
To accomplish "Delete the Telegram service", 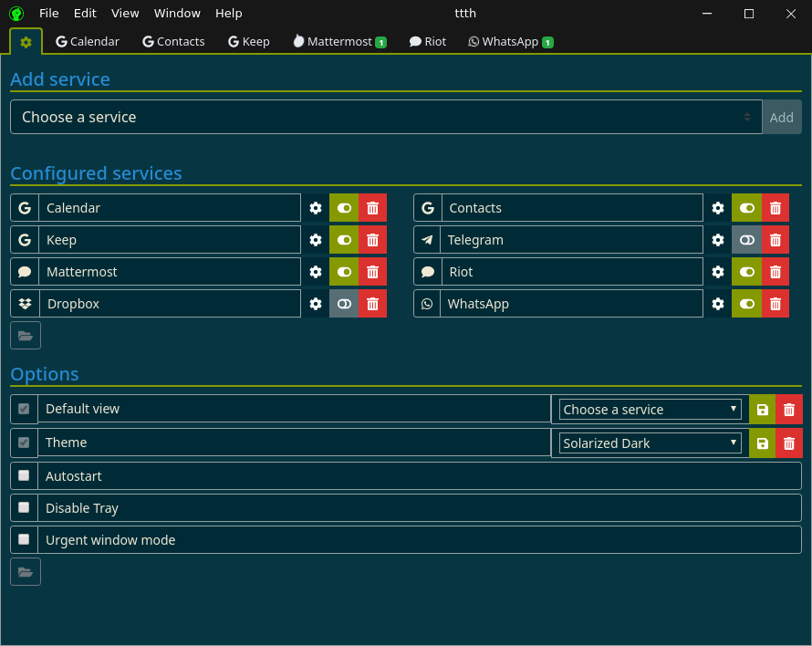I will pyautogui.click(x=776, y=240).
